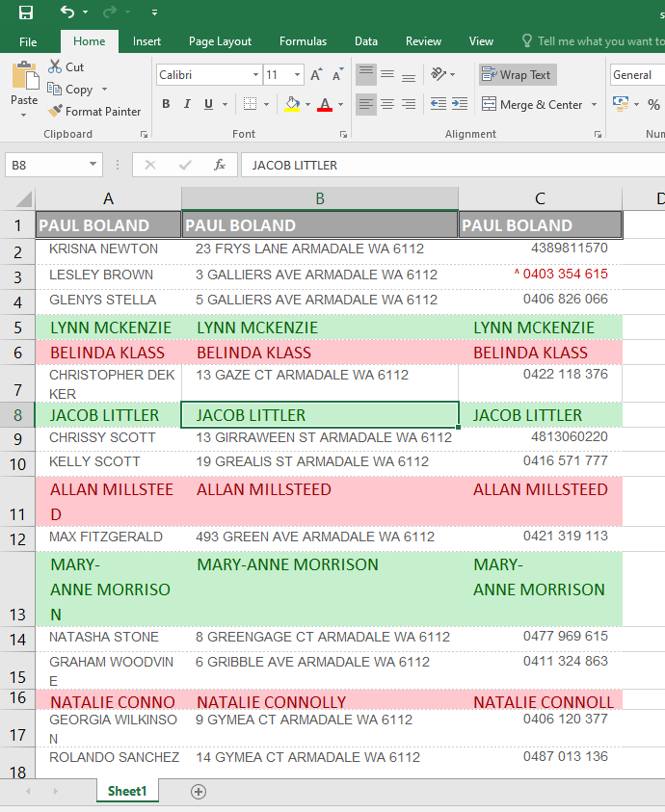The width and height of the screenshot is (665, 812).
Task: Add a new sheet with plus icon
Action: [199, 791]
